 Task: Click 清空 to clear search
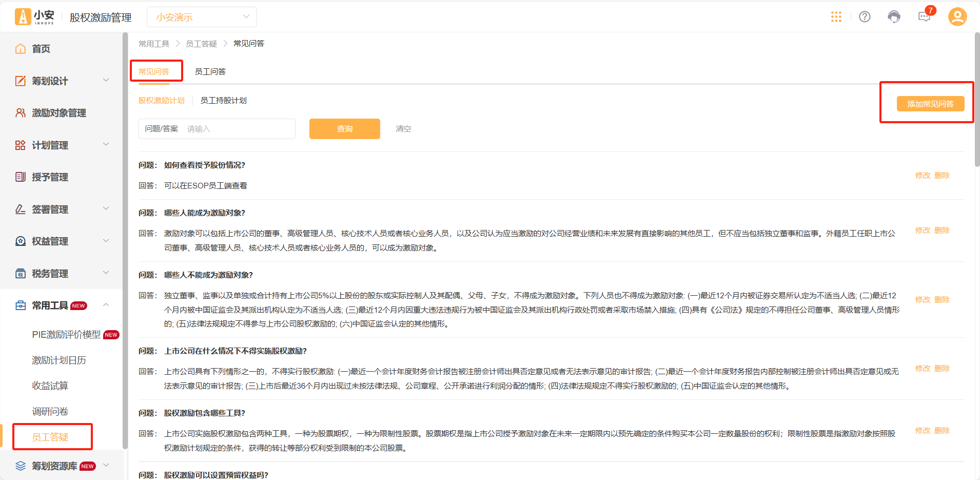403,129
